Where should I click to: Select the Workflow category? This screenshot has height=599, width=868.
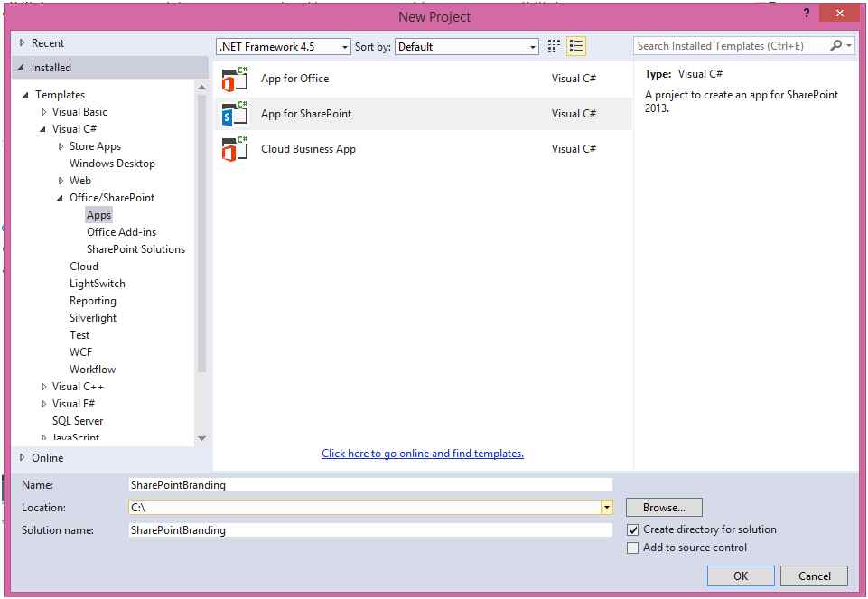tap(92, 370)
